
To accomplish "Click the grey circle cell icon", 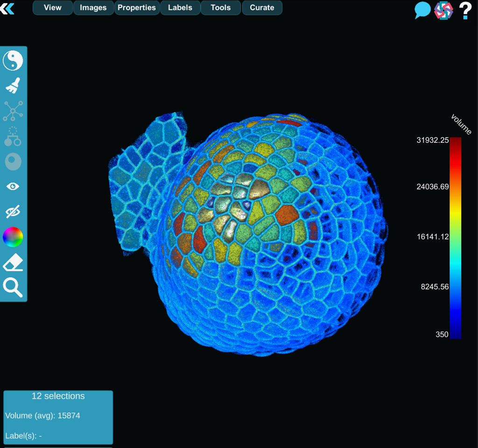I will click(x=13, y=161).
